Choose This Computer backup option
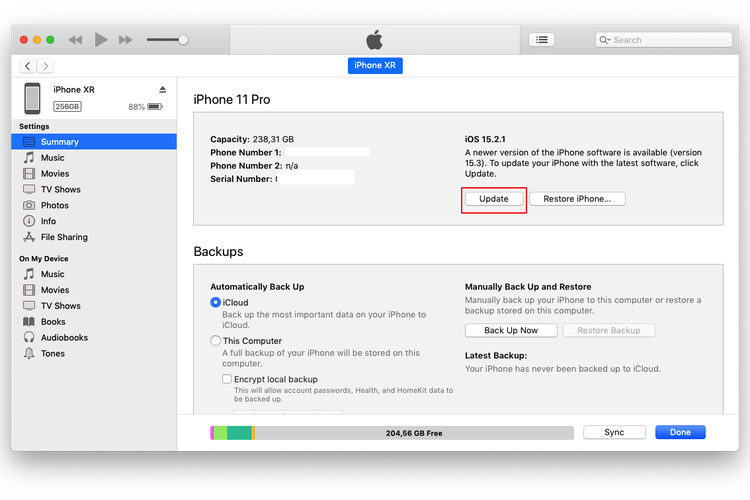Image resolution: width=750 pixels, height=500 pixels. (x=216, y=341)
